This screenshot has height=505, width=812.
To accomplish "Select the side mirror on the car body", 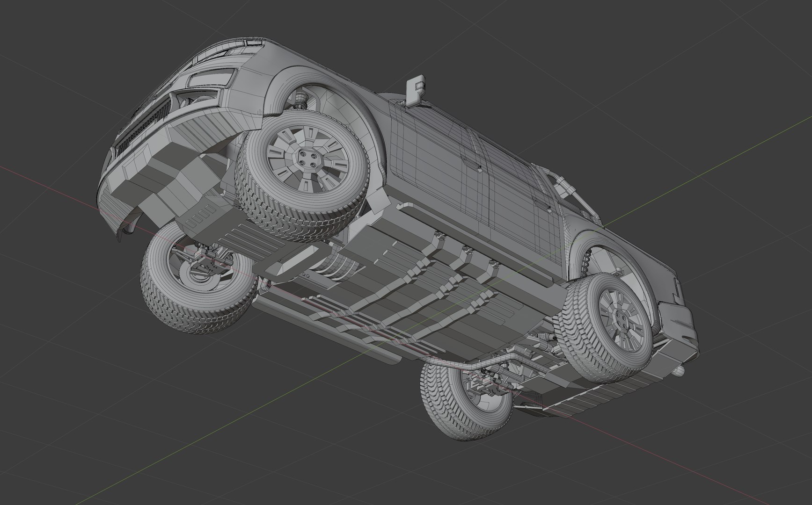I will tap(415, 90).
